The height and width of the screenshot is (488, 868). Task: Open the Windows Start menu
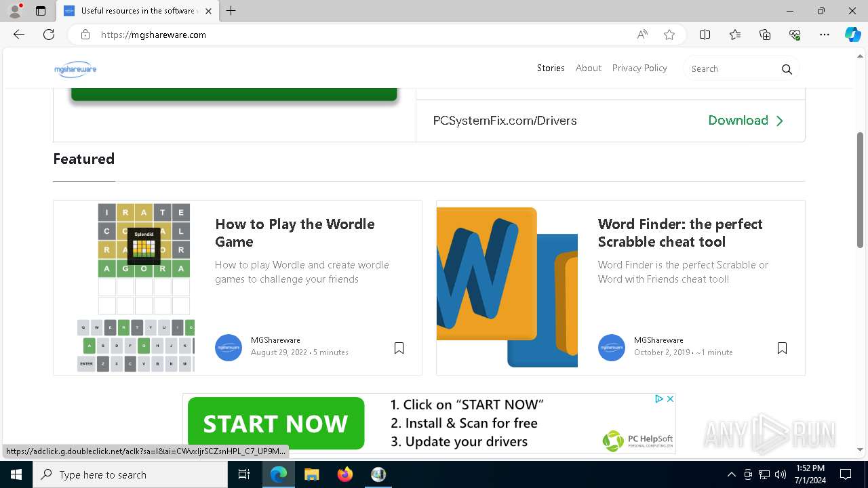[16, 474]
